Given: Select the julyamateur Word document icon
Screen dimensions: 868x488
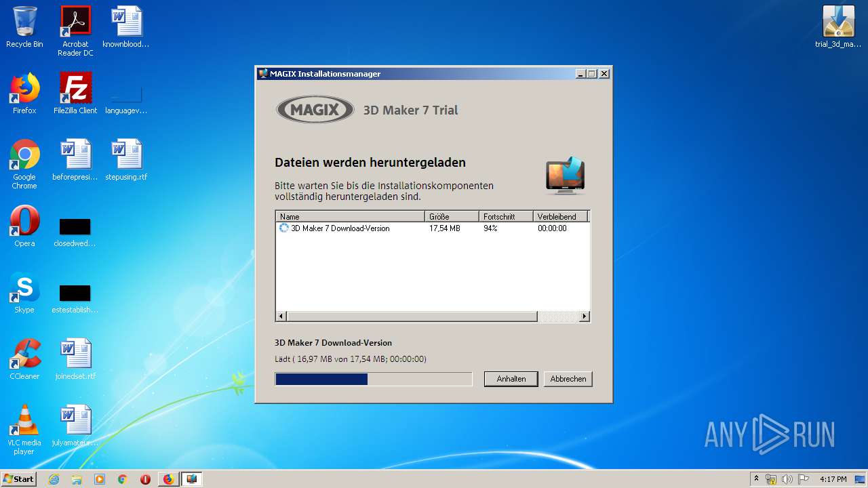Looking at the screenshot, I should click(75, 426).
